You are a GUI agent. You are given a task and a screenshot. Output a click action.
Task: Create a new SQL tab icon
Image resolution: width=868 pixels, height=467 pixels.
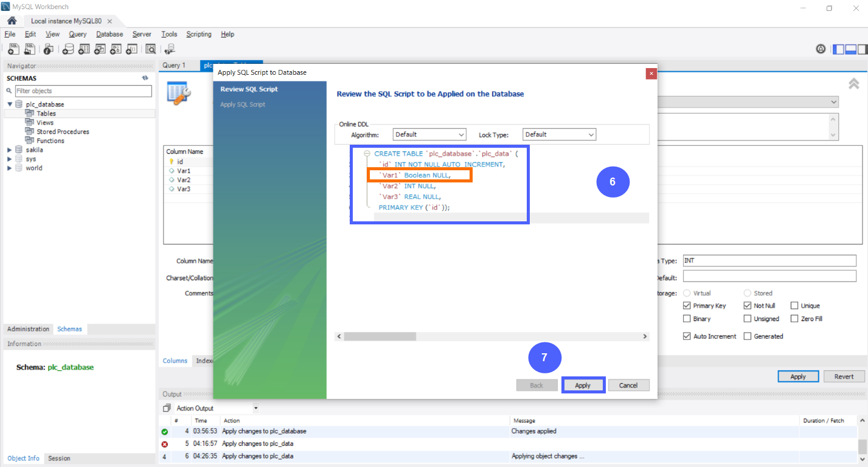pos(13,49)
